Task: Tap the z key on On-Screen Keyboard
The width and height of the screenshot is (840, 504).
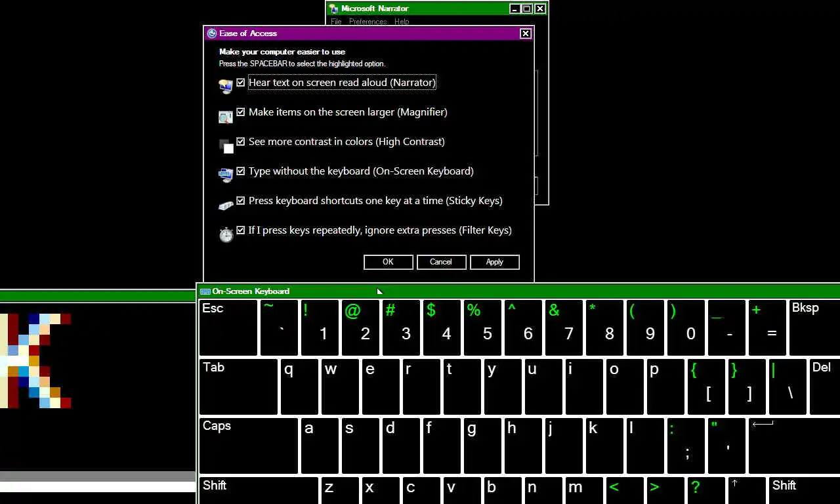Action: (340, 491)
